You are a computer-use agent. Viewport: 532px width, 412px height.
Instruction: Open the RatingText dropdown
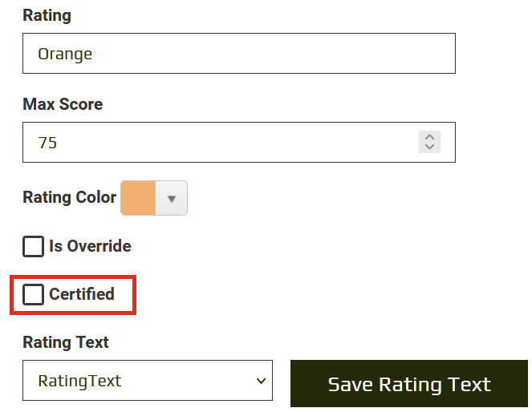pyautogui.click(x=147, y=381)
